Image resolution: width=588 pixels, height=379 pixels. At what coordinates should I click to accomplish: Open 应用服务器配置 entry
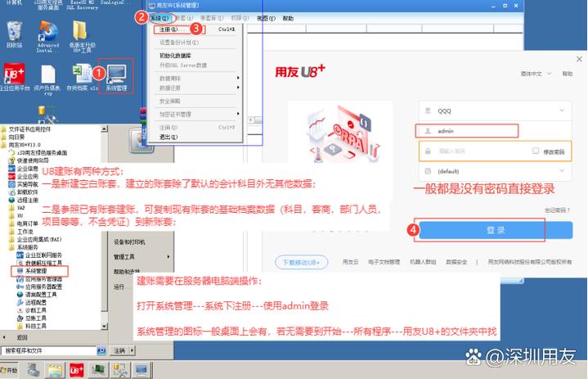(40, 287)
